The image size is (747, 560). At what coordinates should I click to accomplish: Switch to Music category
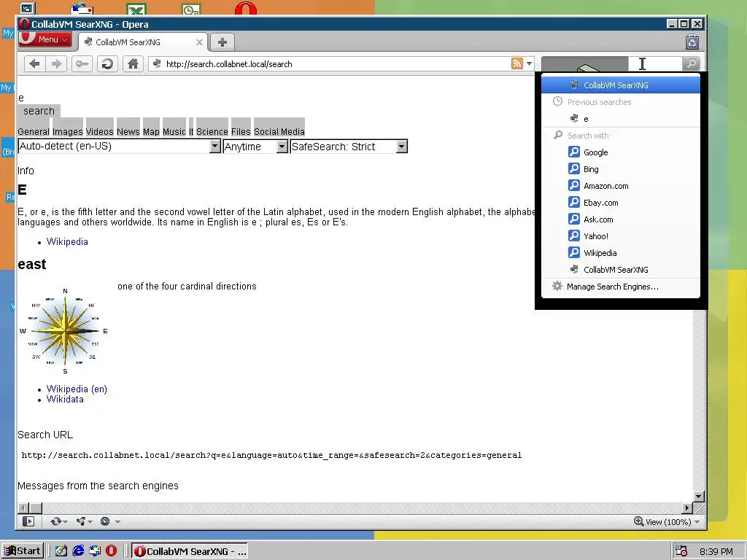pyautogui.click(x=174, y=131)
